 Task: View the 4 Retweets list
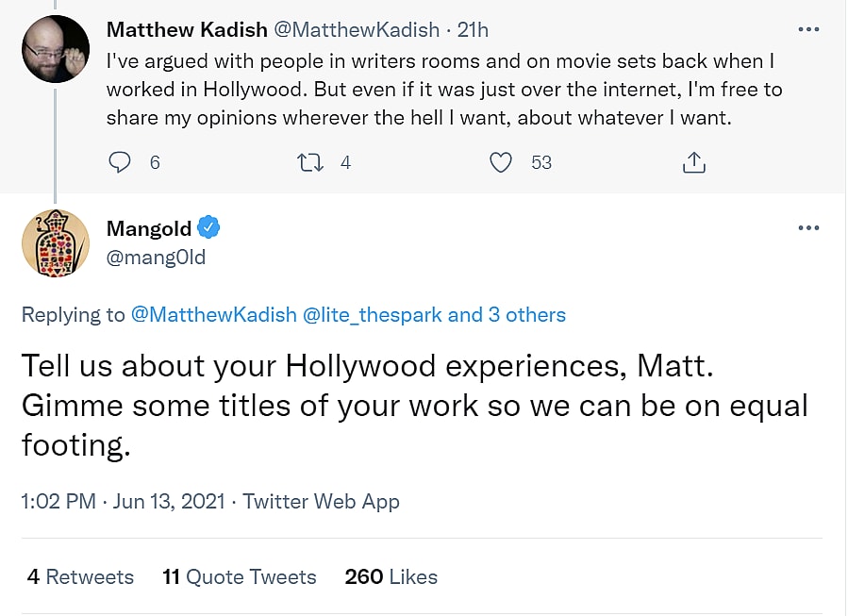click(x=81, y=576)
